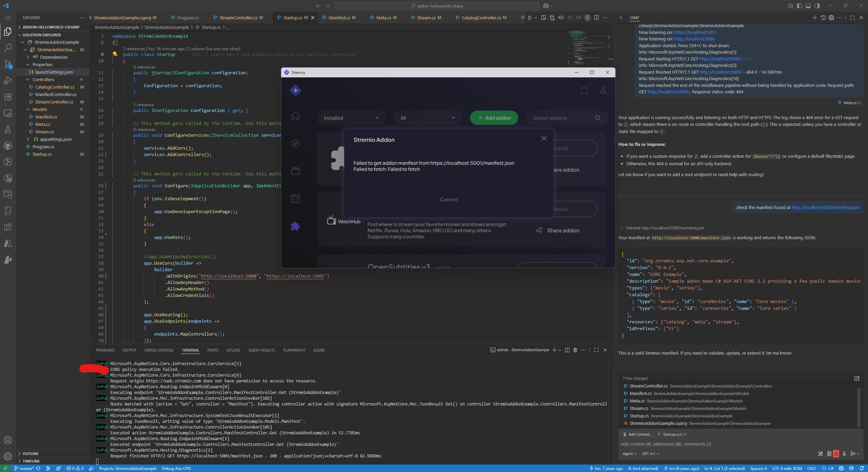Open run button dropdown arrow
The image size is (868, 472).
[536, 18]
